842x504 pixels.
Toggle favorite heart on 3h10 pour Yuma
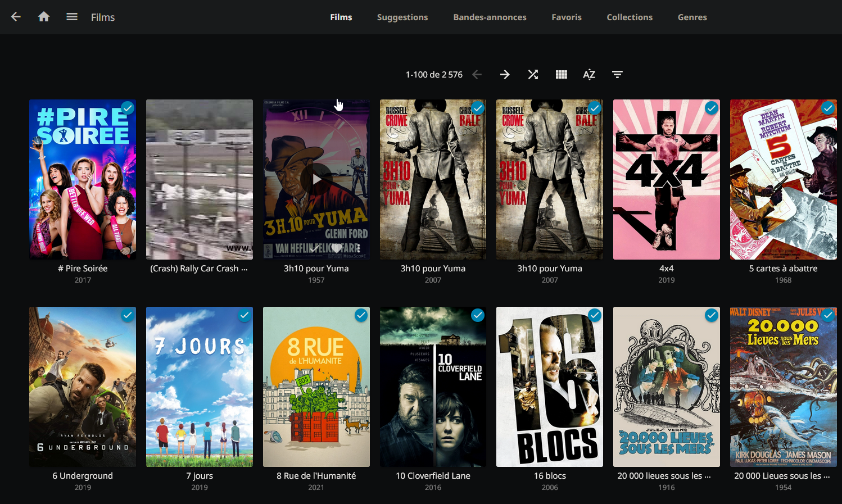pos(337,248)
